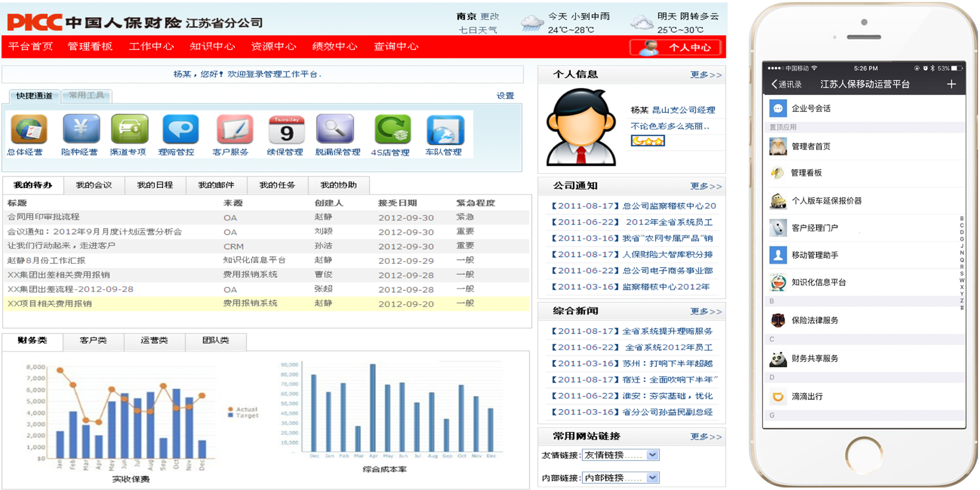This screenshot has width=980, height=490.
Task: Tap 保险法律服务 icon on phone
Action: [x=778, y=320]
